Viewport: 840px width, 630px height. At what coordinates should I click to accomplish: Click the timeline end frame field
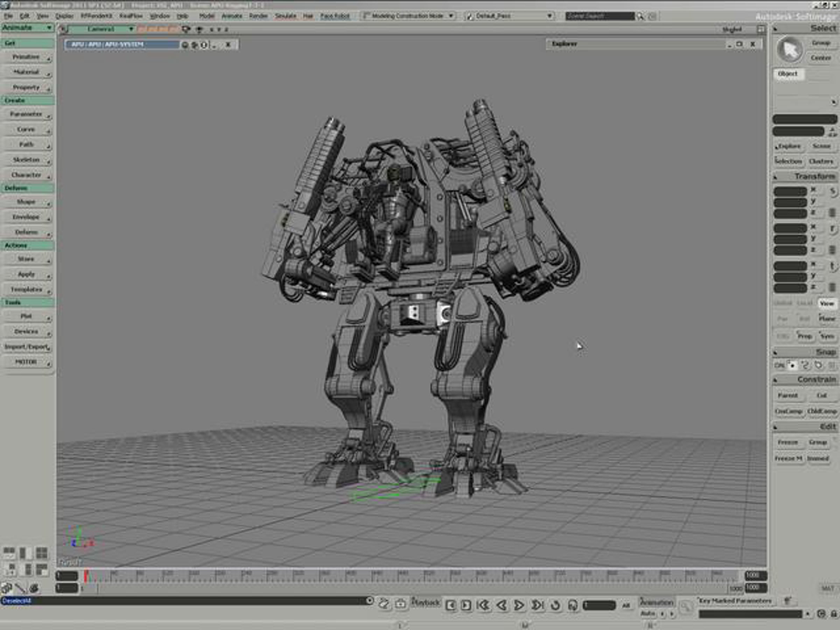pyautogui.click(x=756, y=576)
